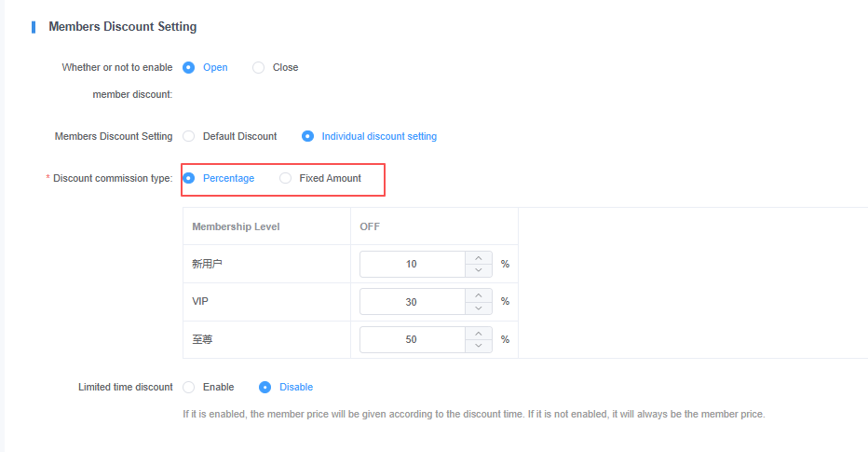Click the 新用户 discount input field
Image resolution: width=868 pixels, height=452 pixels.
coord(412,264)
